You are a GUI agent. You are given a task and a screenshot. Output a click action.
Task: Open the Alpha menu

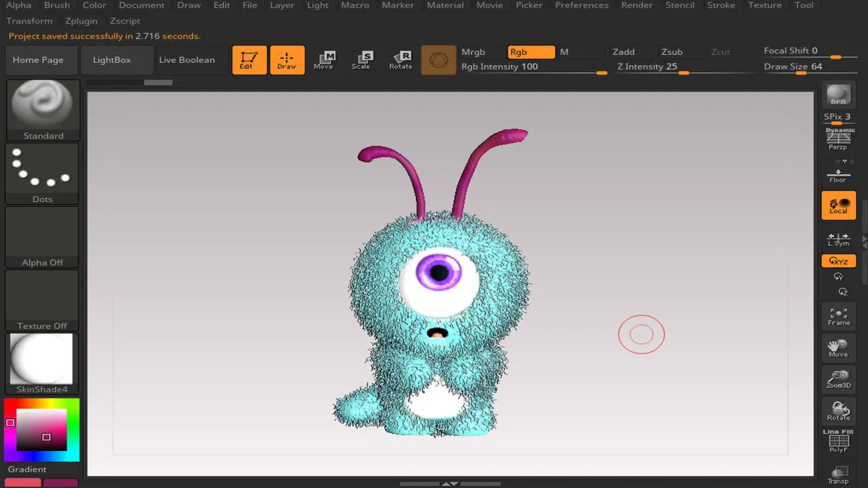pos(19,5)
